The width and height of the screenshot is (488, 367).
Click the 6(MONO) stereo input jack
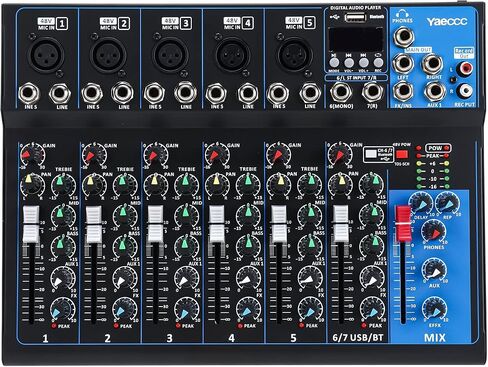coord(341,92)
